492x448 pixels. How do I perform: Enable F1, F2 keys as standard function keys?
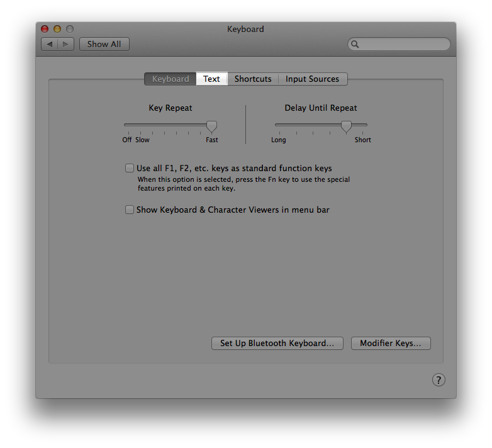click(130, 168)
